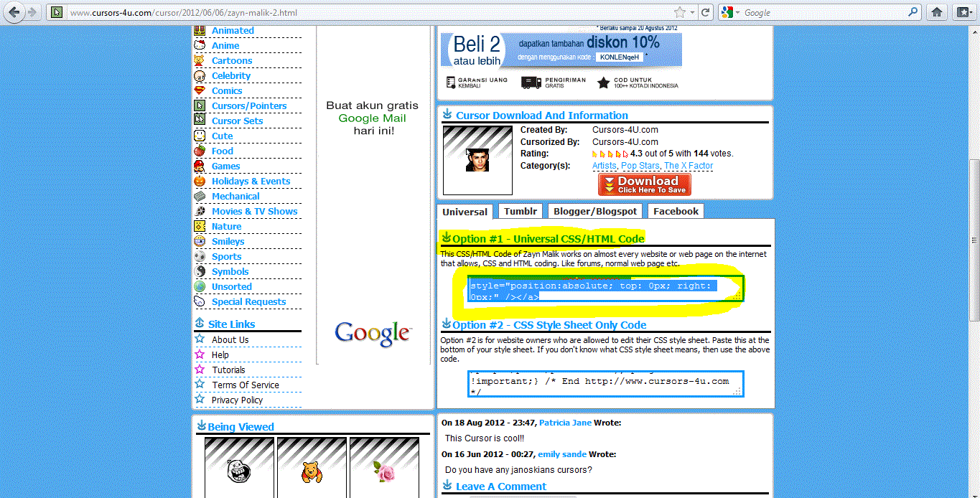Click the Nature category icon
Image resolution: width=980 pixels, height=498 pixels.
point(200,226)
